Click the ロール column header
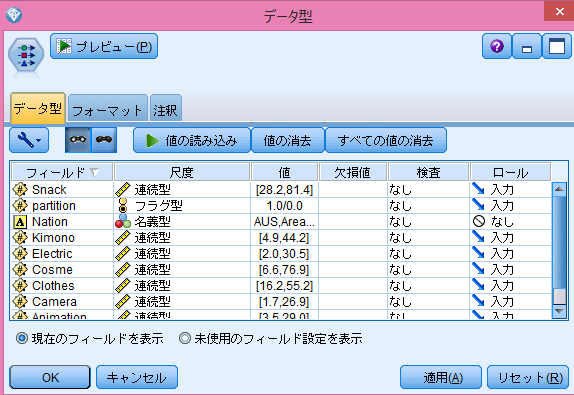This screenshot has height=395, width=574. pyautogui.click(x=510, y=172)
